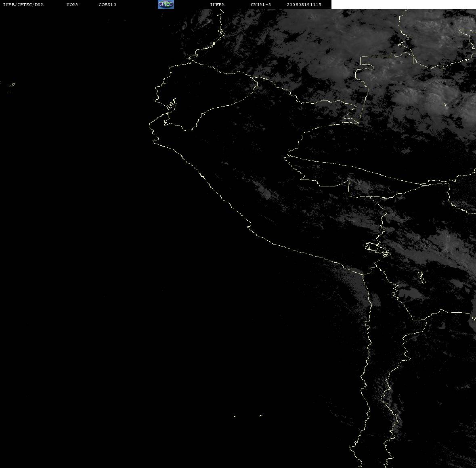Click the NOAA label in the header
Viewport: 476px width, 468px height.
[72, 4]
